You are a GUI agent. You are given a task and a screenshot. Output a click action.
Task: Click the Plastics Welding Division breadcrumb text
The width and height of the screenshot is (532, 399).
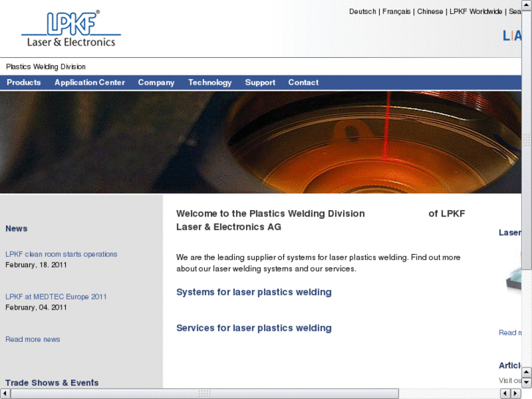(46, 67)
